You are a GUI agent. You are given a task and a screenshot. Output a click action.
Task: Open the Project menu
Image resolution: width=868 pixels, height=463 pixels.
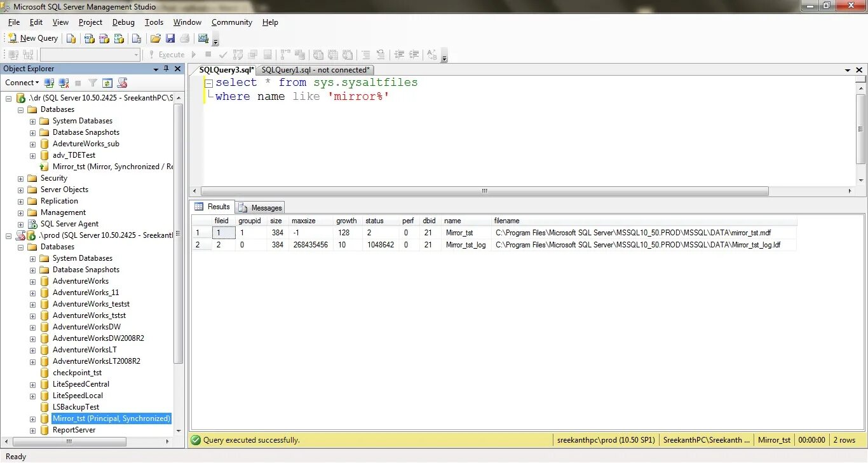(90, 22)
